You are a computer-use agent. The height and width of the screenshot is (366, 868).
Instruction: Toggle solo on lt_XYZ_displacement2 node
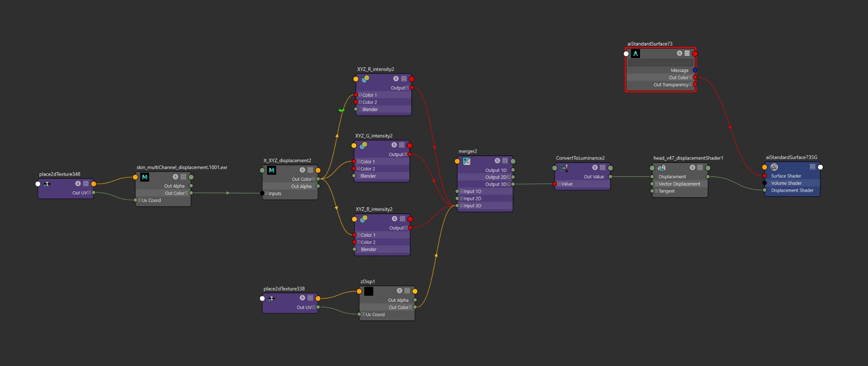point(302,170)
